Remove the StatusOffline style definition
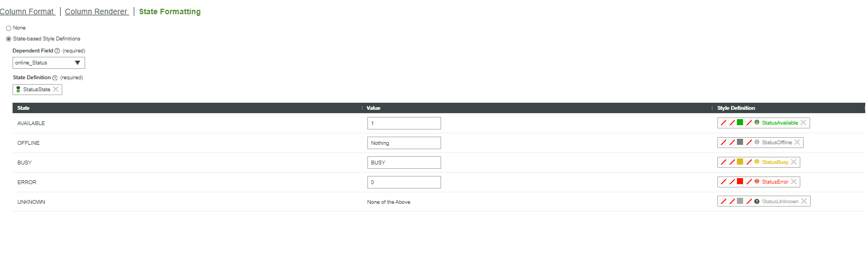The height and width of the screenshot is (259, 868). 797,142
